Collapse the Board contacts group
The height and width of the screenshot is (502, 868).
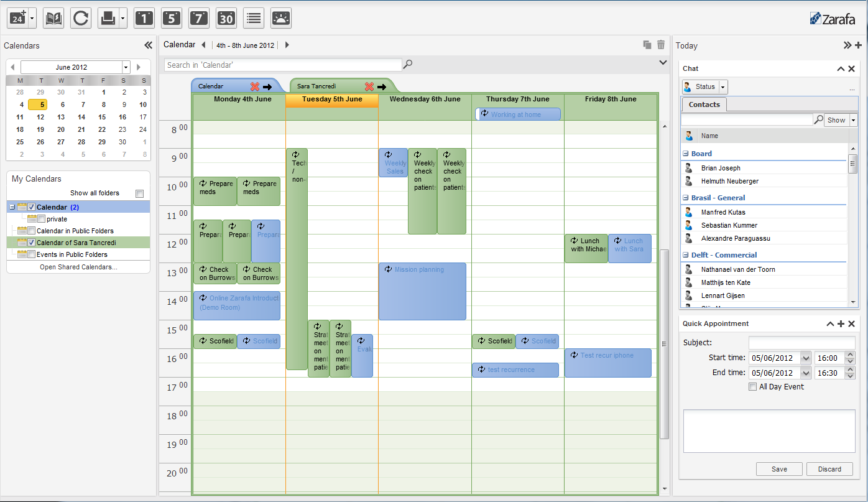(686, 153)
